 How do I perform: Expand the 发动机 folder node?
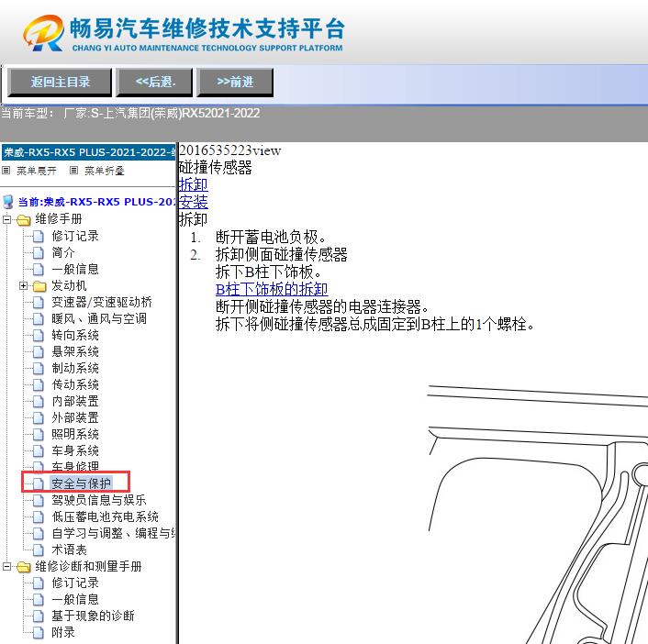(24, 286)
